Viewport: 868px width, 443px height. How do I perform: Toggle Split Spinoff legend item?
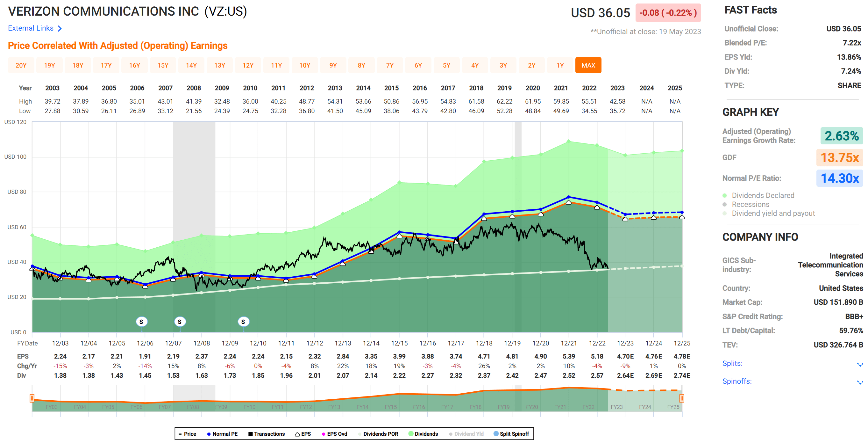pos(511,434)
